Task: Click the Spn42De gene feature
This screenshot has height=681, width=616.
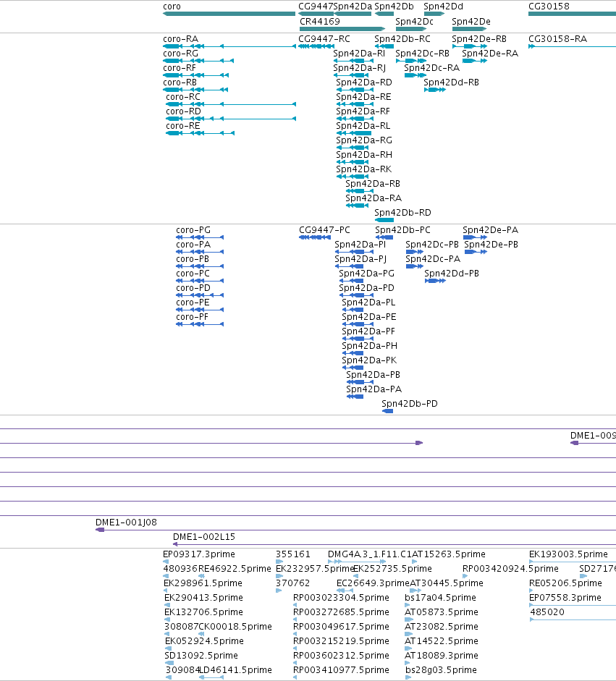Action: pos(469,29)
